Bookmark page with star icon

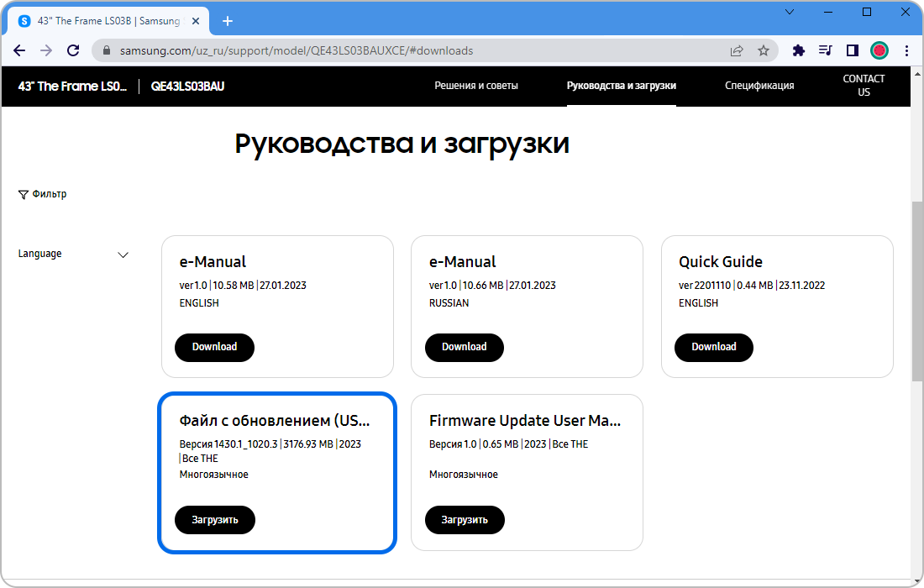coord(763,50)
